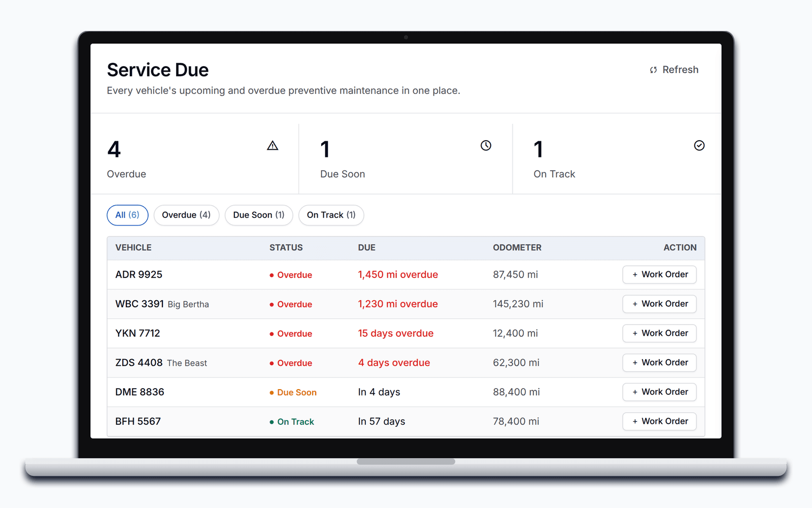The image size is (812, 508).
Task: Filter by Overdue (4) tab
Action: [x=186, y=215]
